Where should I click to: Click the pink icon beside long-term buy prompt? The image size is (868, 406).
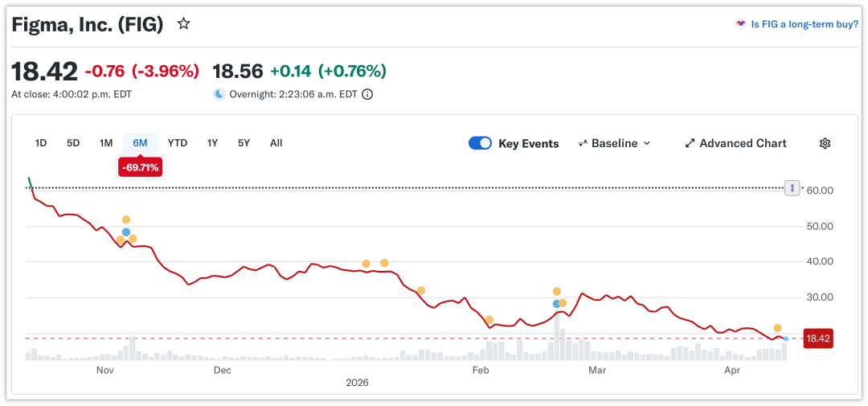pyautogui.click(x=740, y=24)
